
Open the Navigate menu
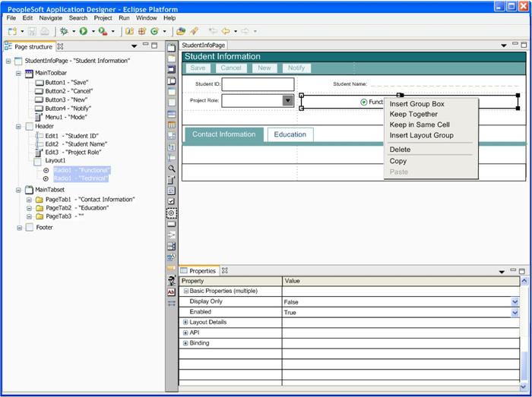51,18
